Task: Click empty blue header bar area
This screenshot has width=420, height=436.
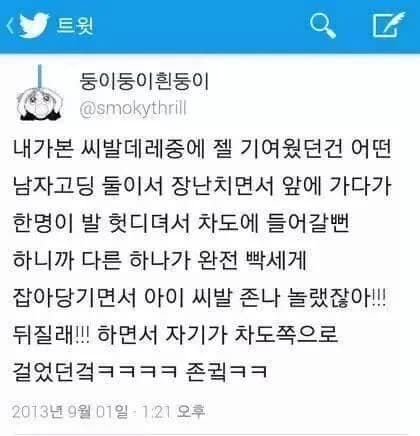Action: coord(200,26)
